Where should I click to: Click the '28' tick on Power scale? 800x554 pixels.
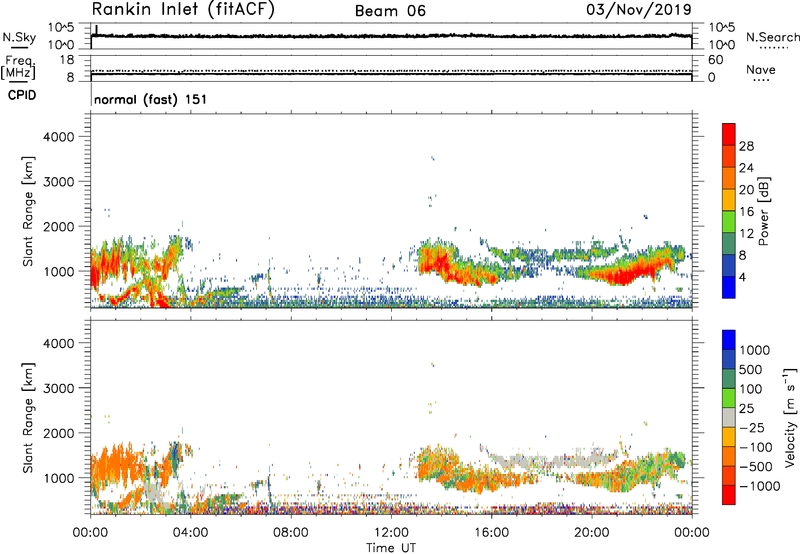point(746,146)
